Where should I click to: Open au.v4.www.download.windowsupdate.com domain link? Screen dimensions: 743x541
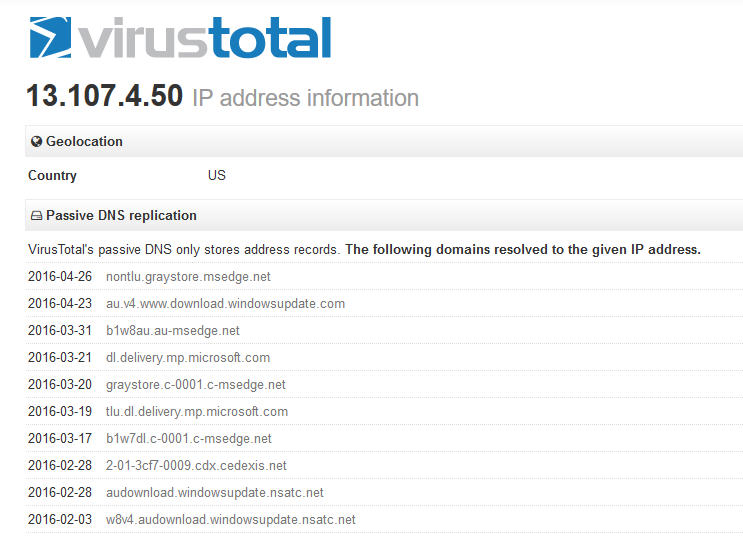(x=225, y=304)
